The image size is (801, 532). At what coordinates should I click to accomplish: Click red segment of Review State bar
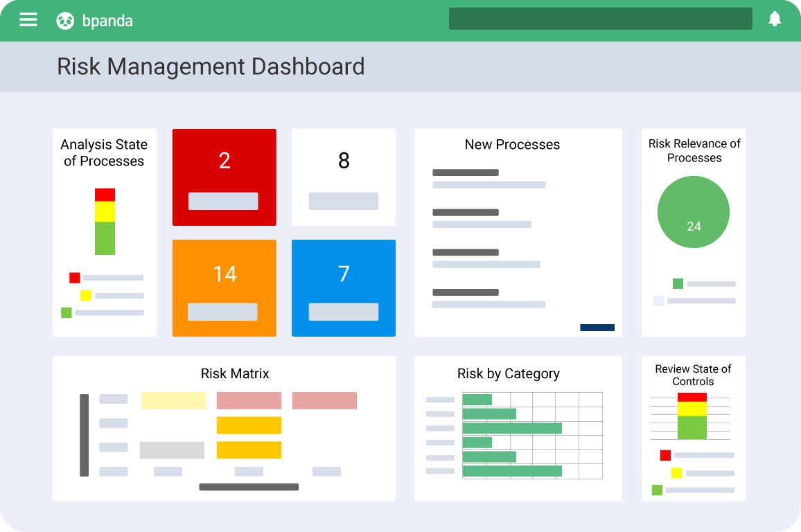[x=692, y=397]
